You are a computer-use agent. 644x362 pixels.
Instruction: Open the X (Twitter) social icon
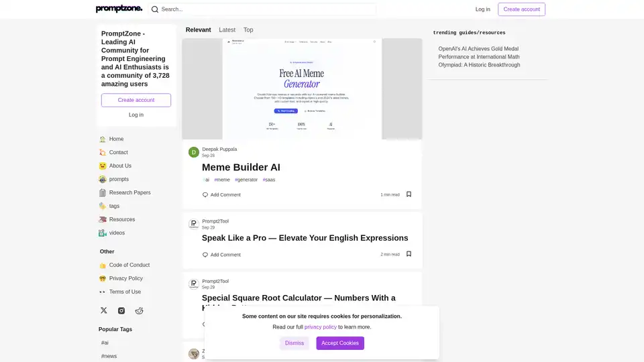click(x=103, y=310)
